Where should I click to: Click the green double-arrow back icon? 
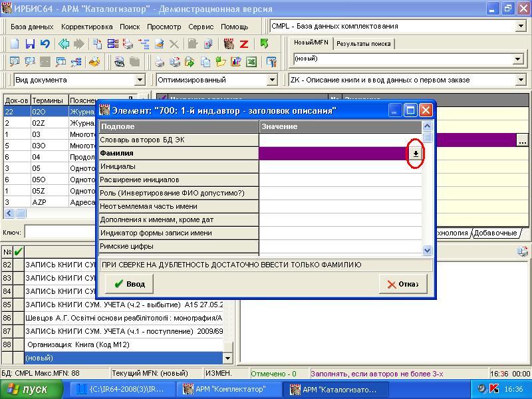pos(64,44)
